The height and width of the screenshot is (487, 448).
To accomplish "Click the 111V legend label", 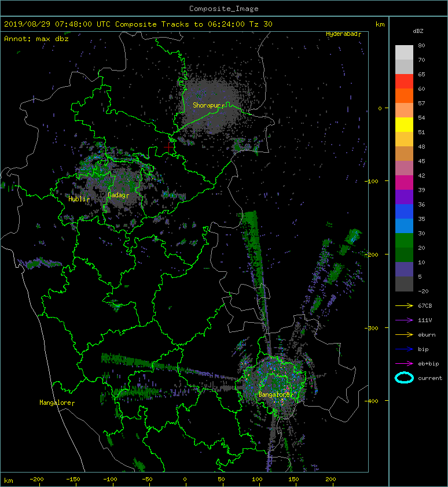I will (x=425, y=320).
